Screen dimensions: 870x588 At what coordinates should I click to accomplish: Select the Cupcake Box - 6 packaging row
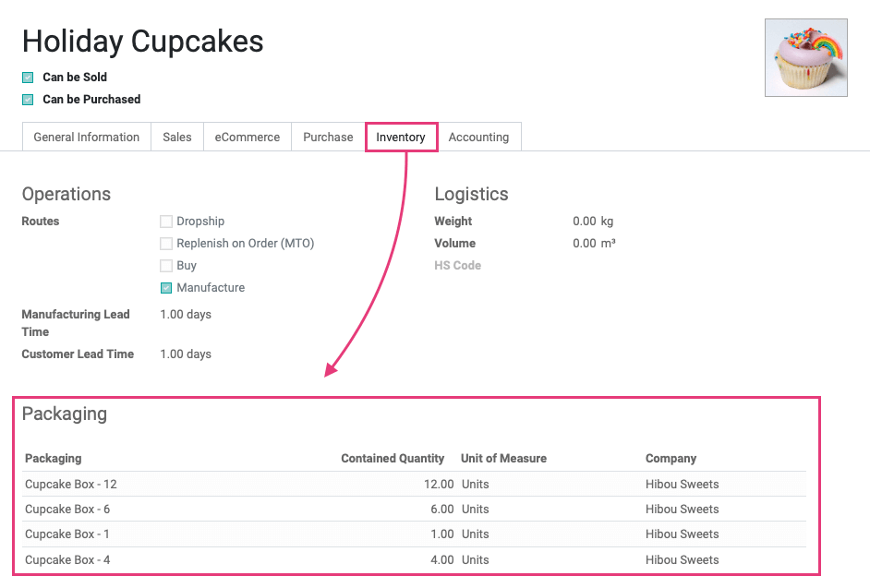tap(414, 510)
